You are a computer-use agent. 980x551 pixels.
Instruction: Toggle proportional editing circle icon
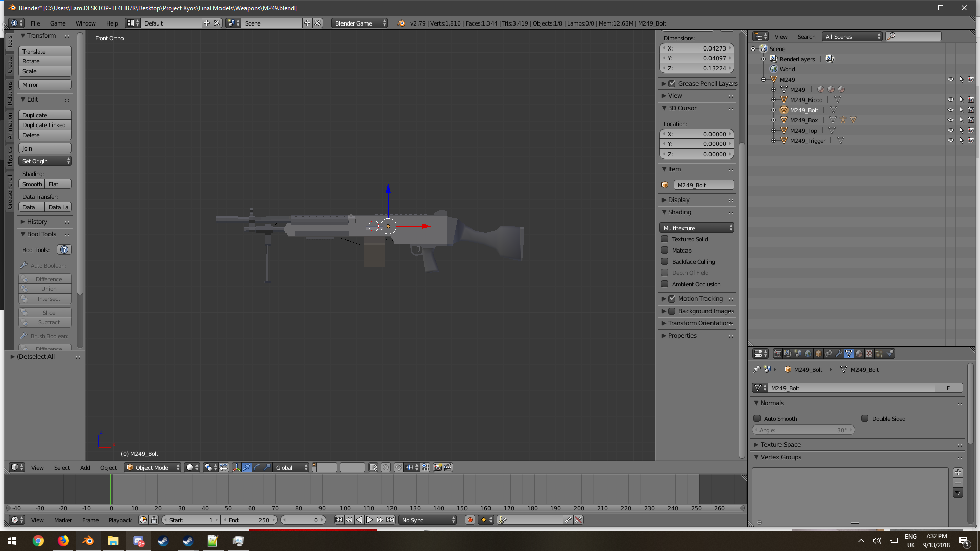tap(386, 467)
